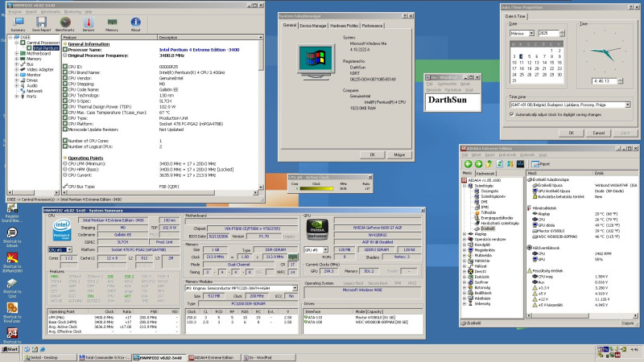Toggle automatic daylight saving adjustment checkbox
This screenshot has width=644, height=362.
[x=512, y=114]
